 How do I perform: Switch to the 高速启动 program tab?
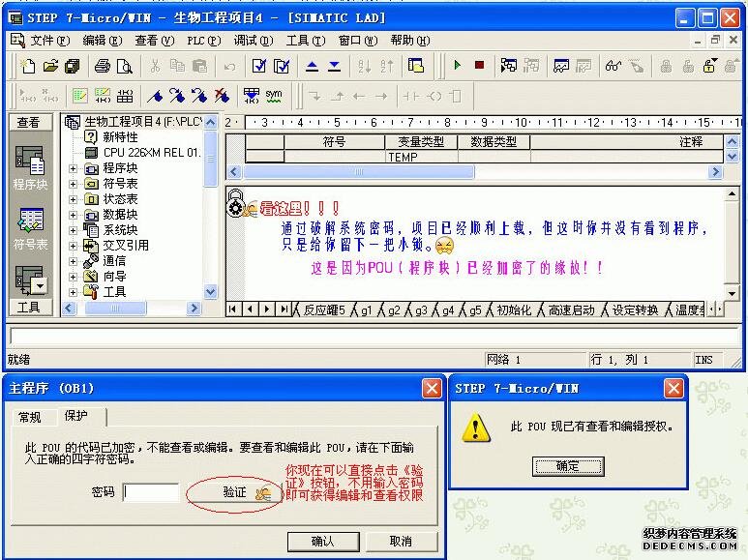pos(571,310)
